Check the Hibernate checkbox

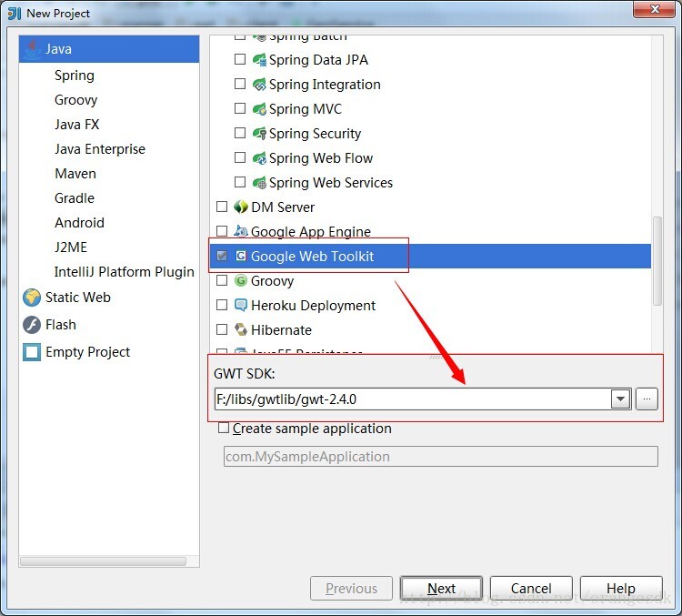222,329
